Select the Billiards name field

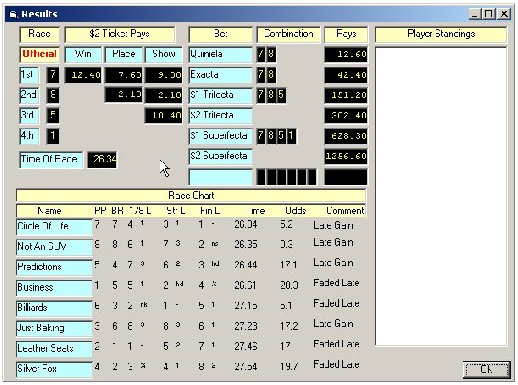(54, 308)
